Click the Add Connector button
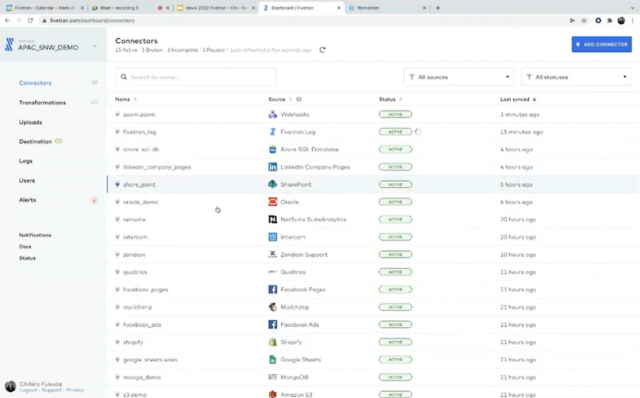The height and width of the screenshot is (398, 640). pos(602,44)
